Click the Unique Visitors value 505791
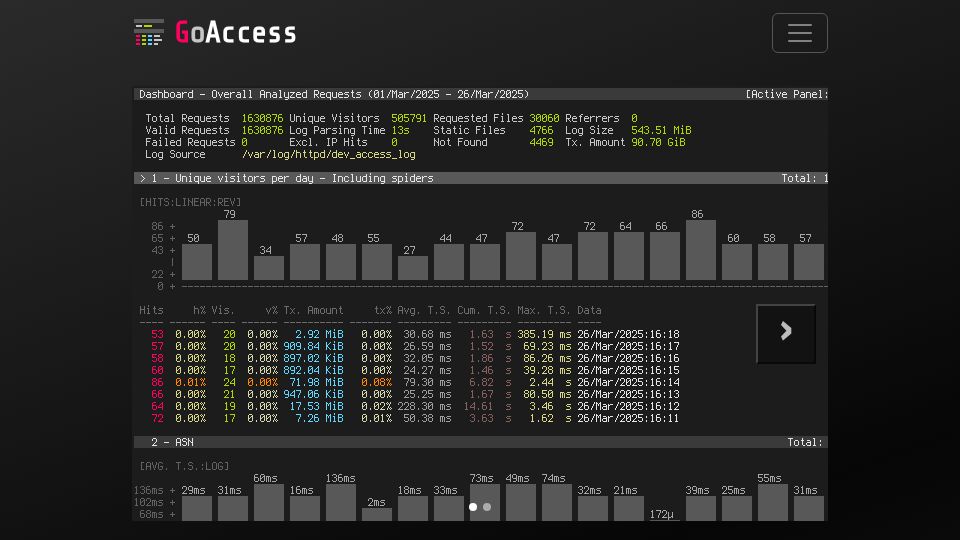This screenshot has height=540, width=960. [x=409, y=118]
